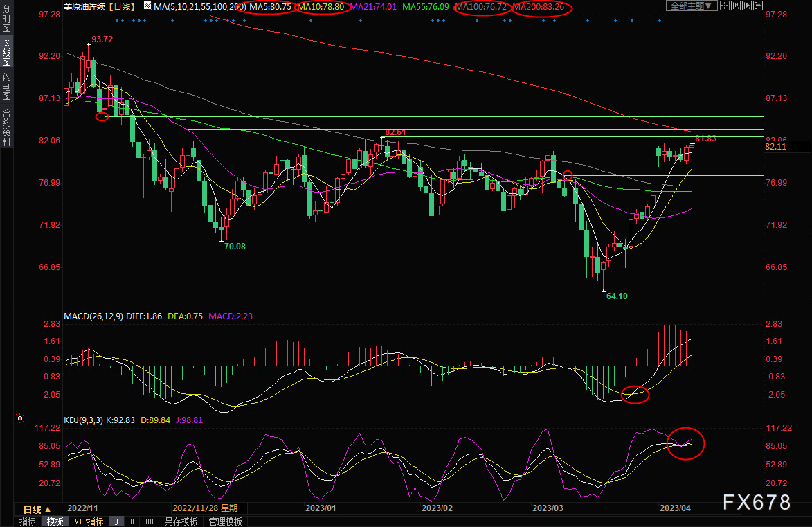Image resolution: width=812 pixels, height=527 pixels.
Task: Click the 82.61 peak price marker
Action: click(x=396, y=133)
